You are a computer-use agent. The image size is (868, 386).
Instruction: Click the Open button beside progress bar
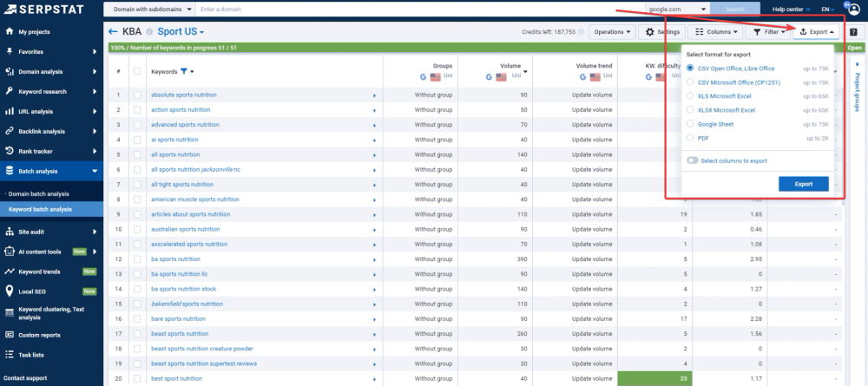(854, 48)
